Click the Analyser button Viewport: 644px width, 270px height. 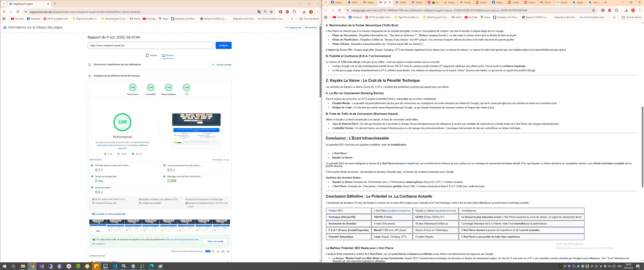[223, 45]
